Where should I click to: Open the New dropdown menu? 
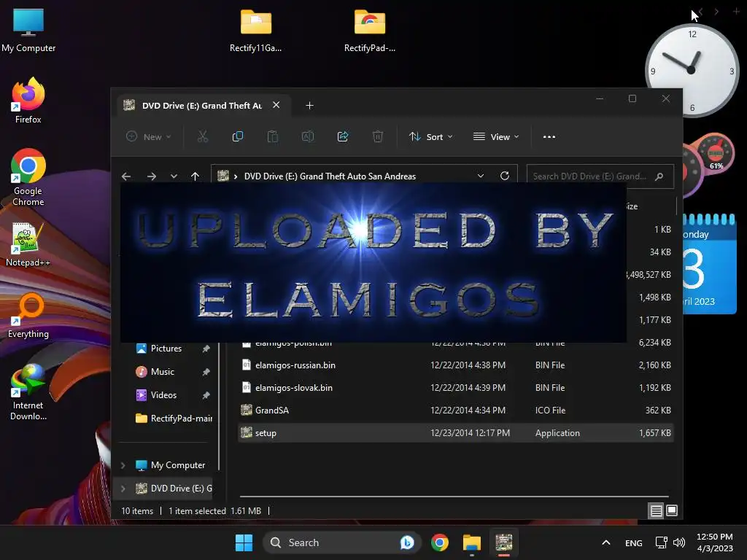tap(148, 136)
